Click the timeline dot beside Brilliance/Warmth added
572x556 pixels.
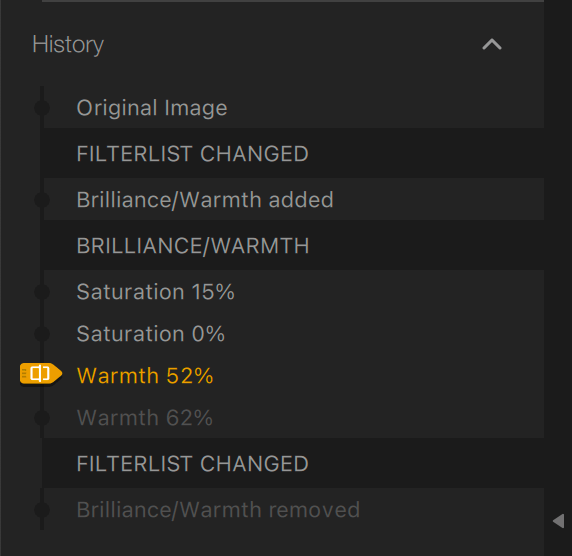[42, 200]
